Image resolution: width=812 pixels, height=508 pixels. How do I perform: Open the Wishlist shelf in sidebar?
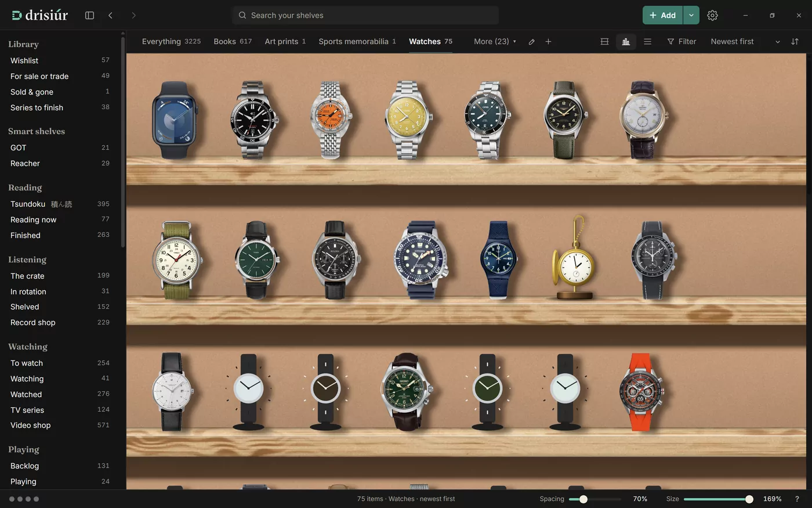60,60
